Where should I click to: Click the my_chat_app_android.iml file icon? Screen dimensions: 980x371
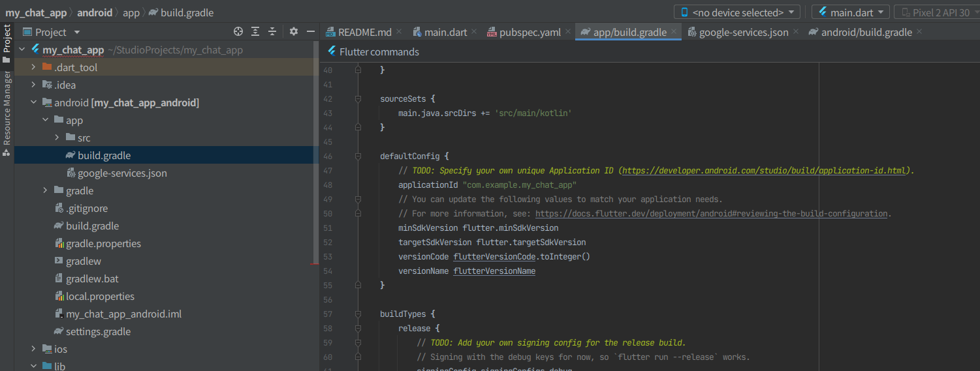point(59,314)
